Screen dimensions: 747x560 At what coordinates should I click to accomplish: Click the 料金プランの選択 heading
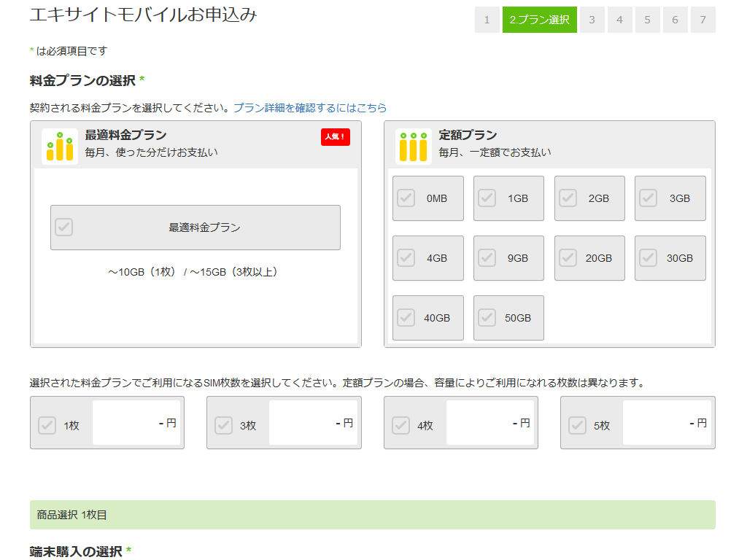[83, 80]
